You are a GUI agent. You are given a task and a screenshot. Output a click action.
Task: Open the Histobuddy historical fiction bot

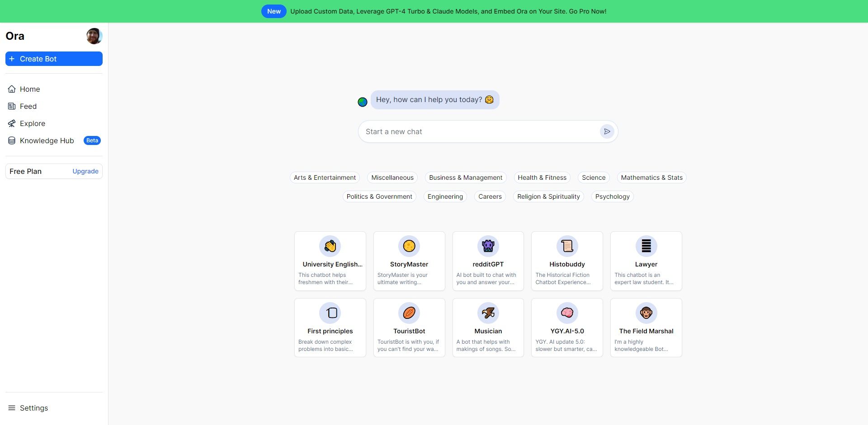click(x=566, y=261)
